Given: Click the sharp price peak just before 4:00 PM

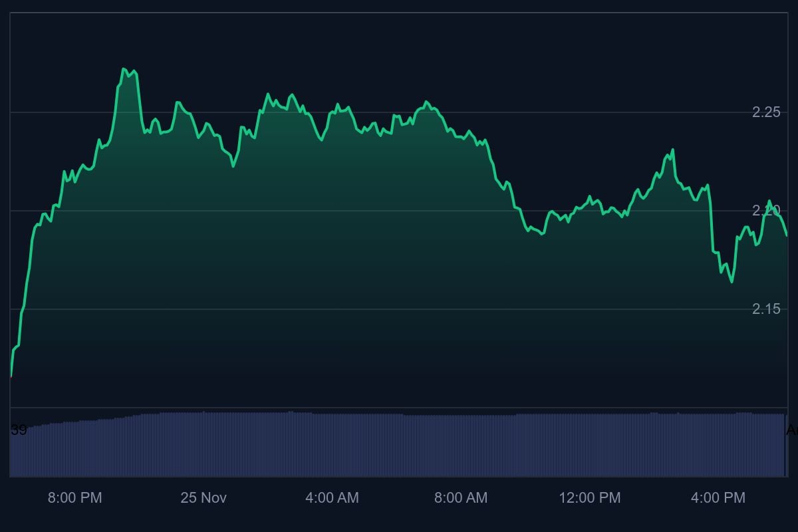Looking at the screenshot, I should 673,150.
